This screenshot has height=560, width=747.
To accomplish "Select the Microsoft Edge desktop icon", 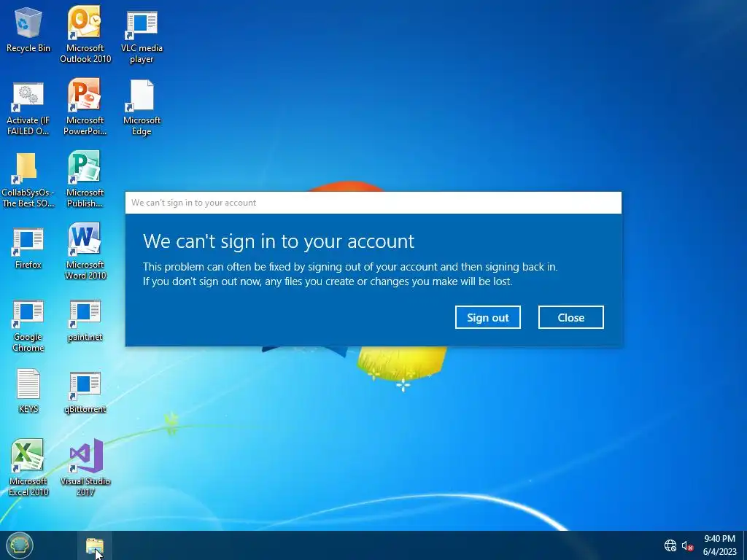I will click(142, 108).
